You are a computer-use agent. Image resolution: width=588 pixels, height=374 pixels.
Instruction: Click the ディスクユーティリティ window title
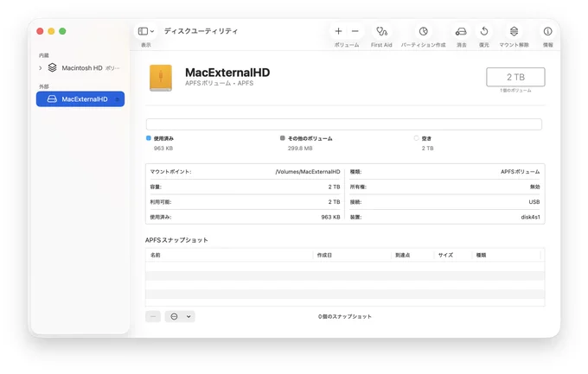(201, 31)
